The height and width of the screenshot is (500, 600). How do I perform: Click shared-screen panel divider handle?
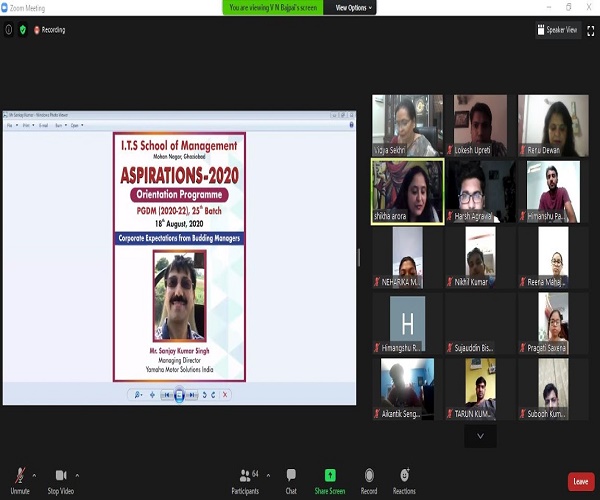tap(359, 257)
